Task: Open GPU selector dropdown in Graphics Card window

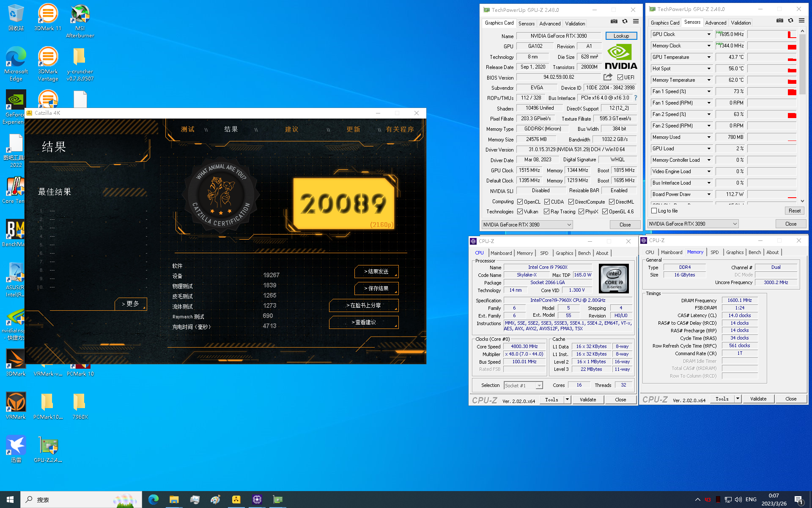Action: click(x=527, y=225)
